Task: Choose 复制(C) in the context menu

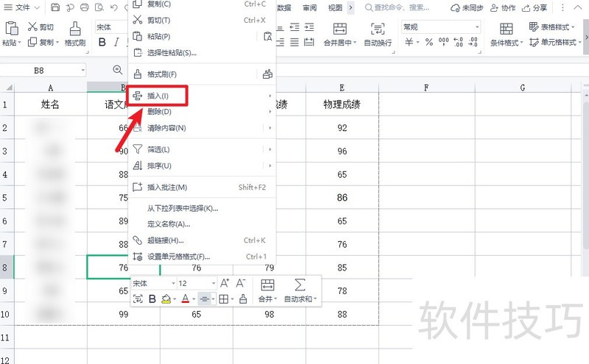Action: [x=202, y=4]
